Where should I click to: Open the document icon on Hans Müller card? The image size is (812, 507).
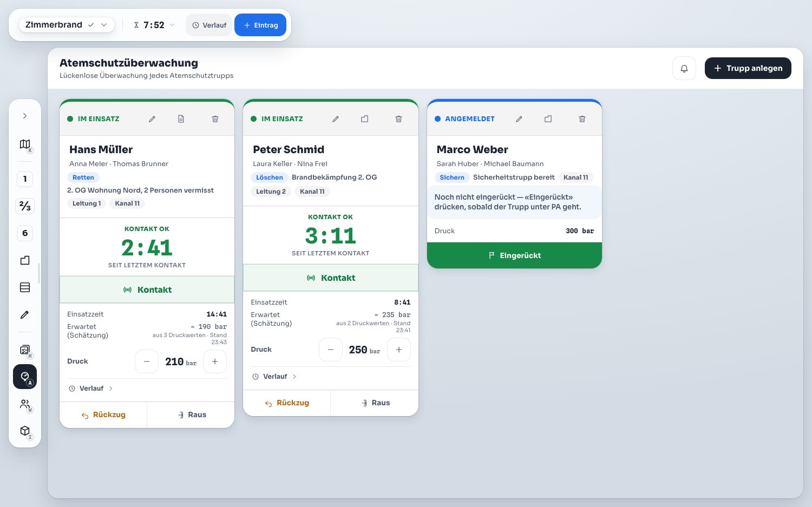pos(181,119)
